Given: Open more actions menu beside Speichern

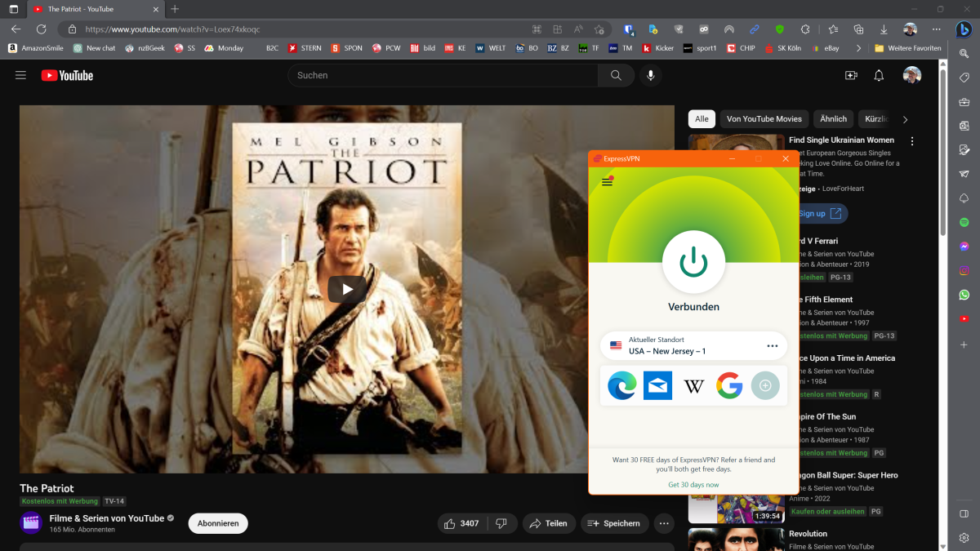Looking at the screenshot, I should coord(665,523).
